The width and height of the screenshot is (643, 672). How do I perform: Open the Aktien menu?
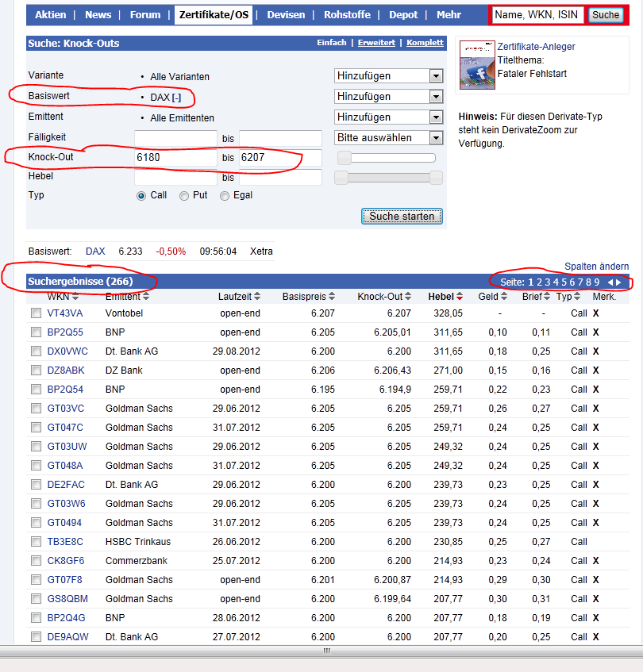point(51,15)
